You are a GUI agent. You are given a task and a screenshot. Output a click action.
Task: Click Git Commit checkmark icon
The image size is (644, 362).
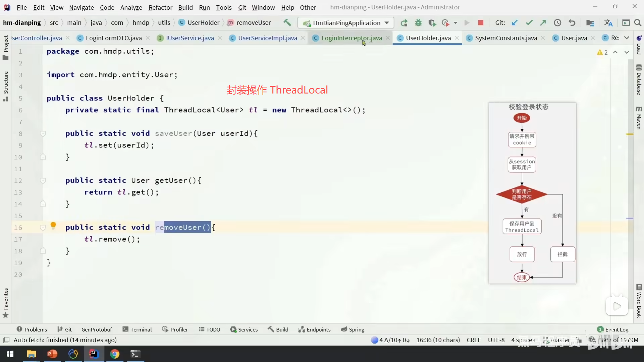pyautogui.click(x=529, y=23)
